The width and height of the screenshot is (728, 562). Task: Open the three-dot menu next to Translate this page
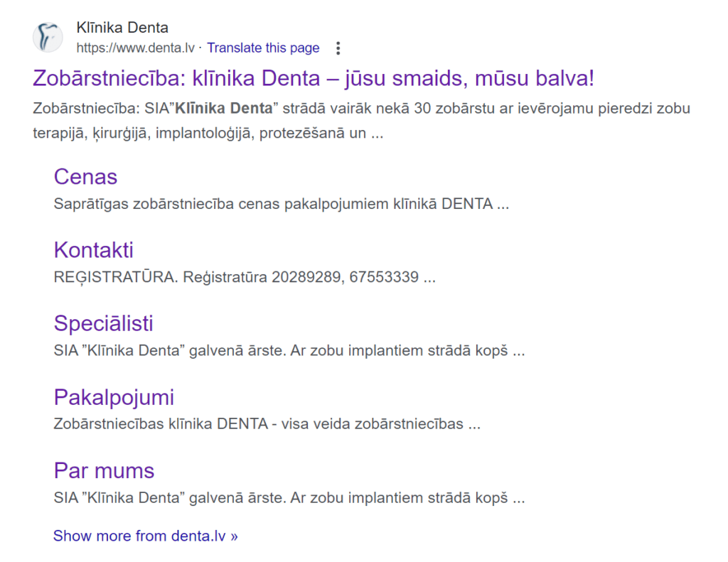pyautogui.click(x=338, y=48)
